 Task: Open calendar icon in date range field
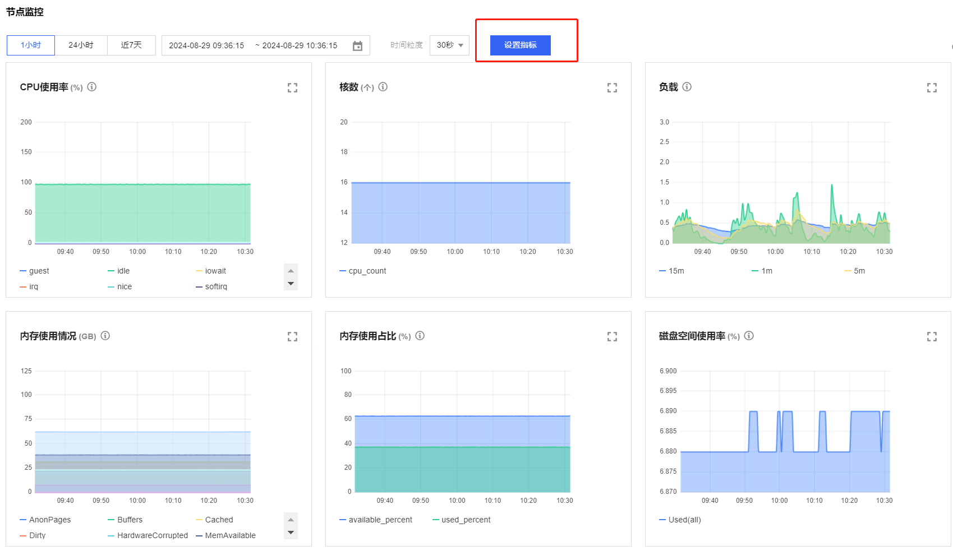[357, 46]
